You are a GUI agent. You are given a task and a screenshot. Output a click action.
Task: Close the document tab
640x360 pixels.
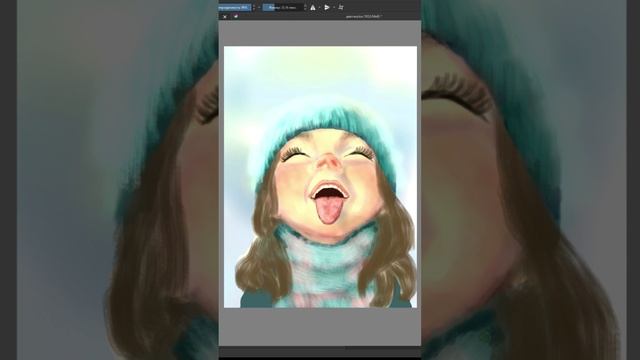225,17
